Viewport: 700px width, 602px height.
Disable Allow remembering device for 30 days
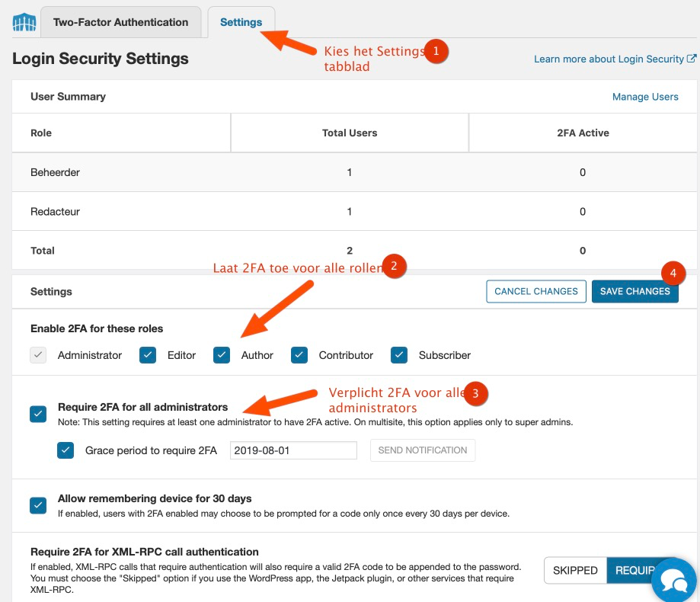point(38,505)
